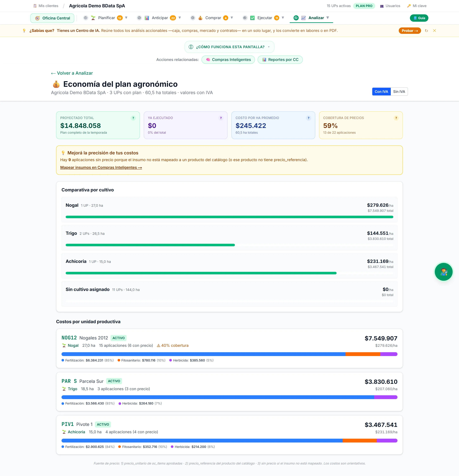The height and width of the screenshot is (476, 459).
Task: Click the Comprar money bag icon
Action: 200,18
